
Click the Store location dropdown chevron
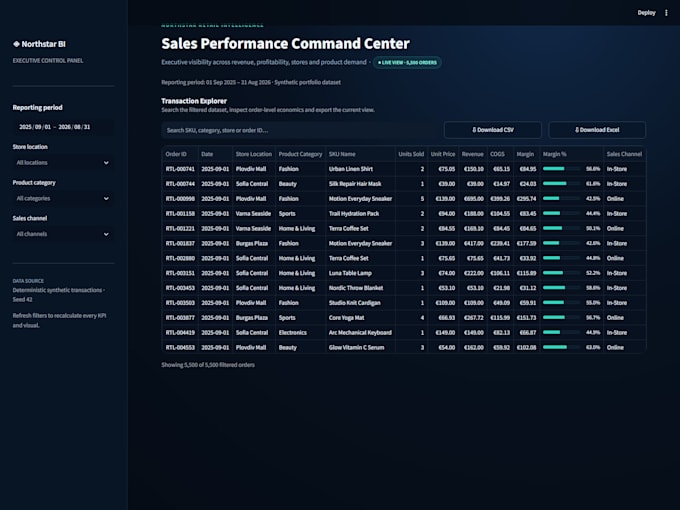[106, 163]
